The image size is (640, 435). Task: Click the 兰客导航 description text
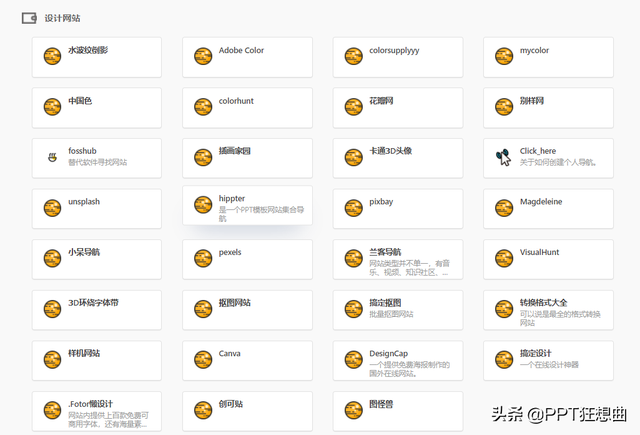[410, 268]
